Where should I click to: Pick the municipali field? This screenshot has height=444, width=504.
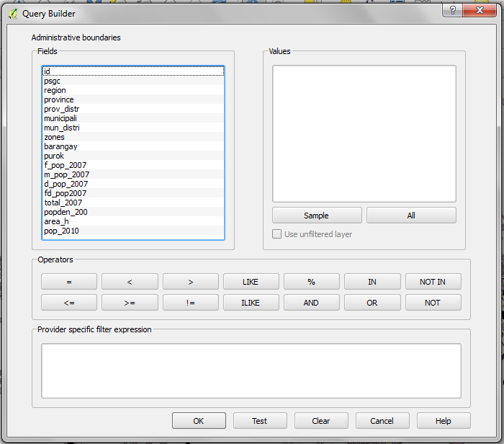click(x=133, y=118)
